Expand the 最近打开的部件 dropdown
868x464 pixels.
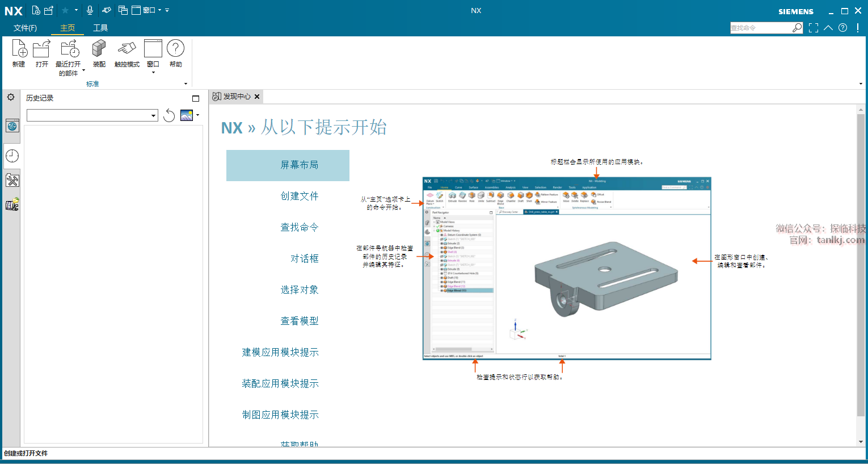pos(83,71)
